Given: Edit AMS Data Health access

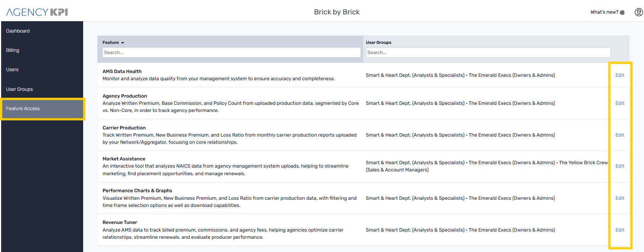Looking at the screenshot, I should click(x=619, y=75).
